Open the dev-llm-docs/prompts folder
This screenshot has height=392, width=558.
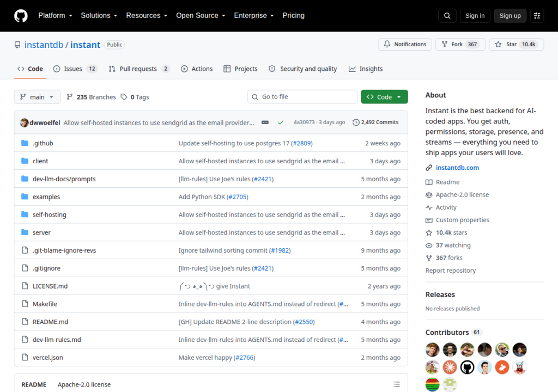click(x=64, y=179)
